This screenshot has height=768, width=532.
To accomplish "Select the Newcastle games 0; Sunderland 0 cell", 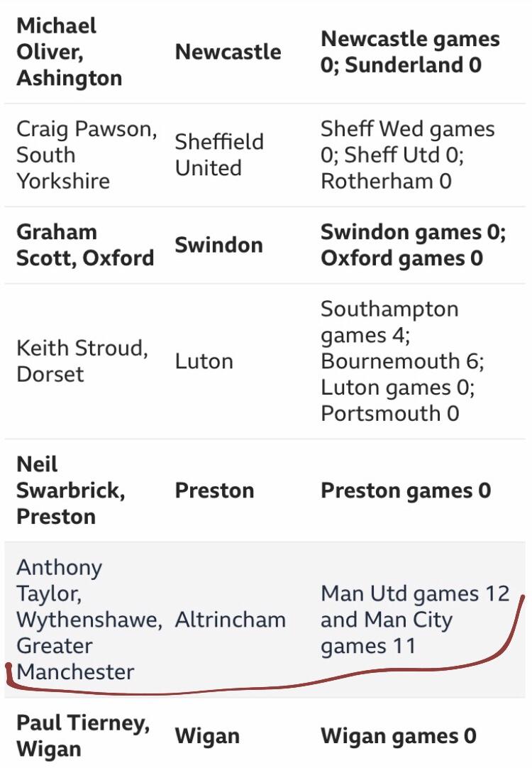I will coord(410,52).
